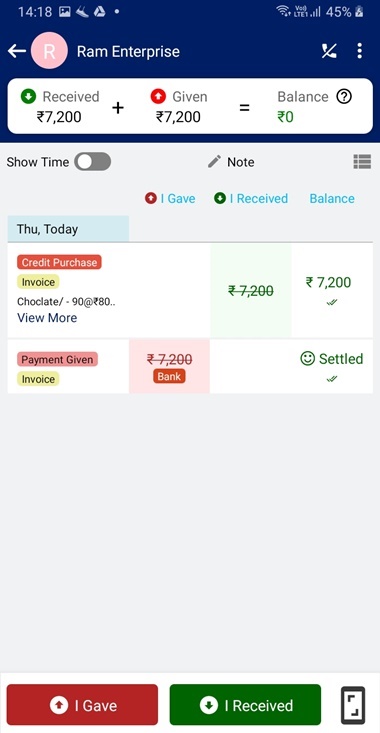Tap the back arrow icon
The height and width of the screenshot is (733, 380).
(x=17, y=51)
